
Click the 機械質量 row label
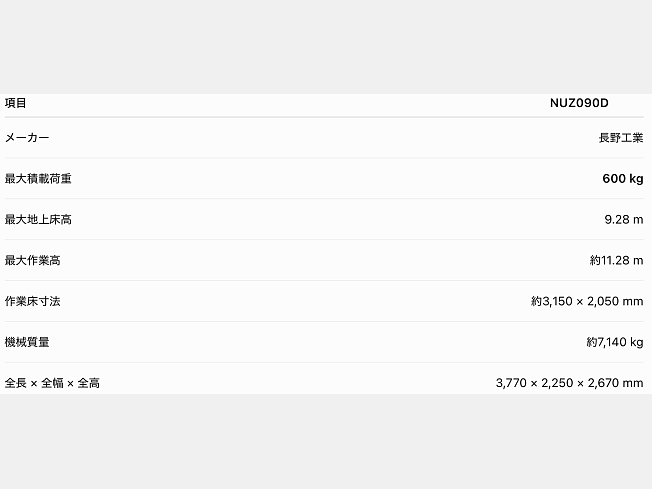[x=27, y=342]
